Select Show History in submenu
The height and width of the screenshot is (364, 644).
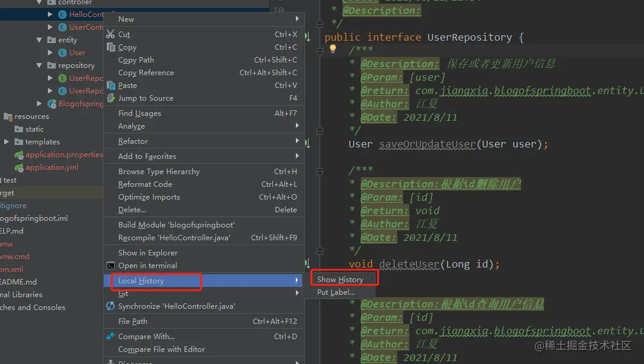click(340, 279)
